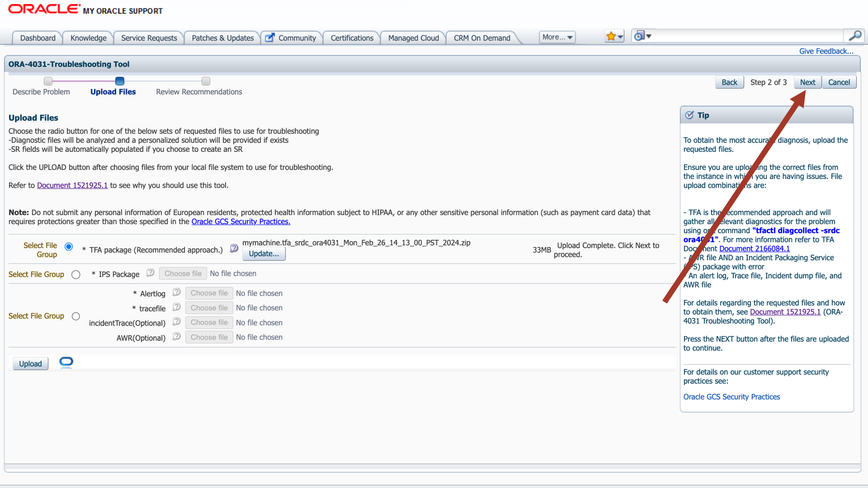The image size is (868, 488).
Task: Click the favorites star icon
Action: pos(611,36)
